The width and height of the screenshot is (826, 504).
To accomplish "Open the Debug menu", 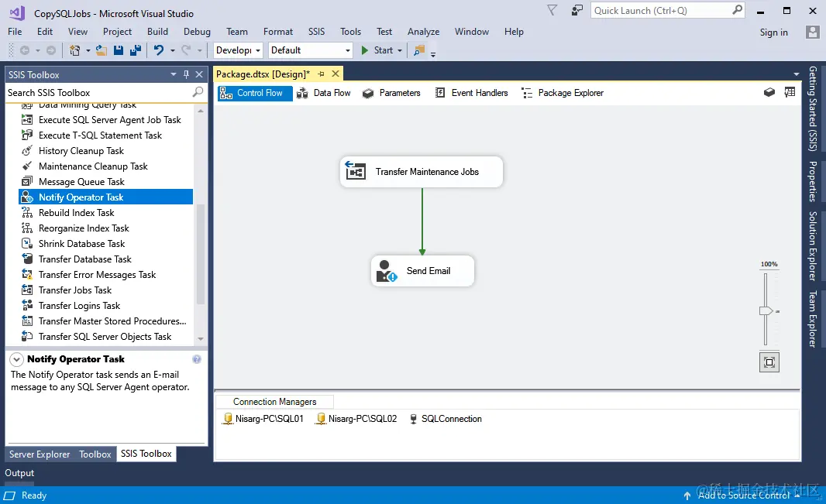I will coord(197,32).
